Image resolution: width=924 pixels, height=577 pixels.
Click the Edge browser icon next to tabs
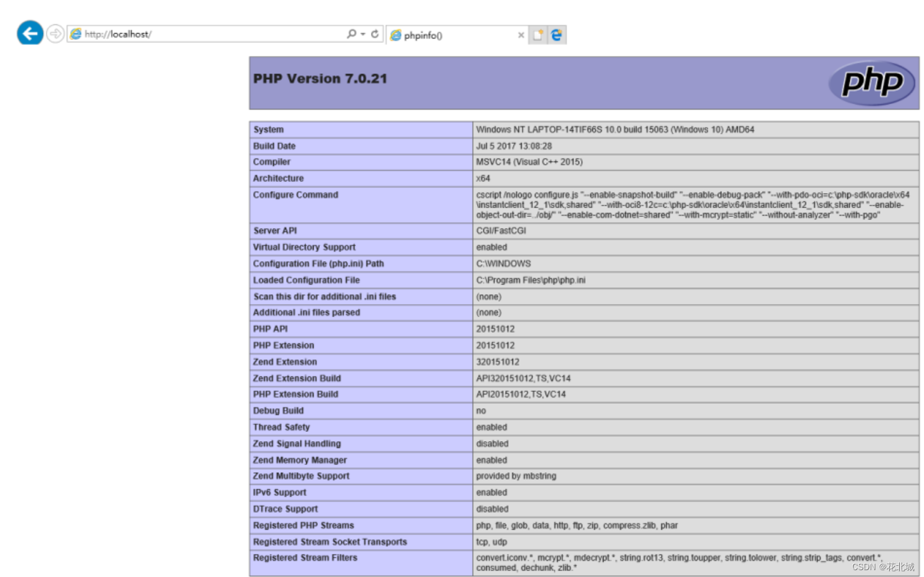coord(557,35)
